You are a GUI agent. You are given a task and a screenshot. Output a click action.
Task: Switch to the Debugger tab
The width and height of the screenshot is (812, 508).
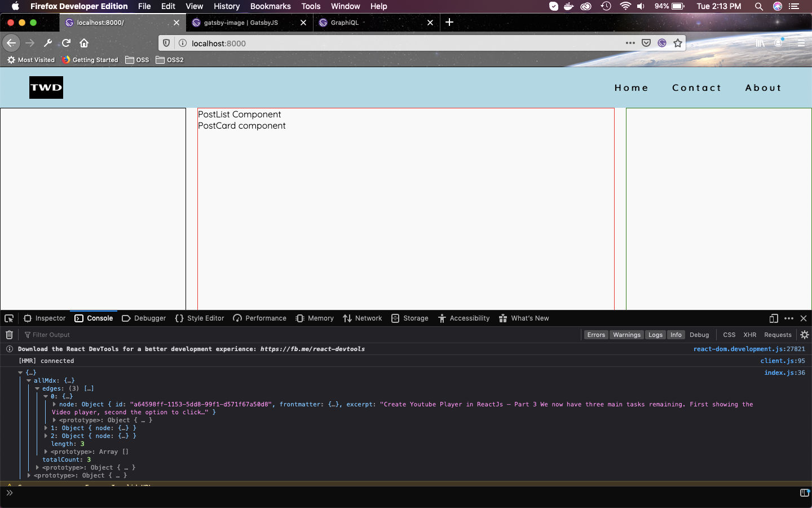(144, 318)
